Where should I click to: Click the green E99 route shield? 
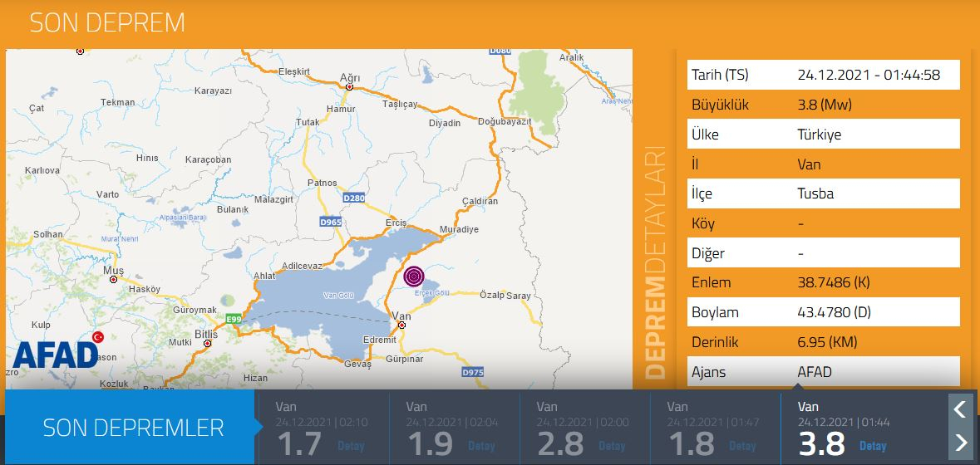pyautogui.click(x=234, y=319)
